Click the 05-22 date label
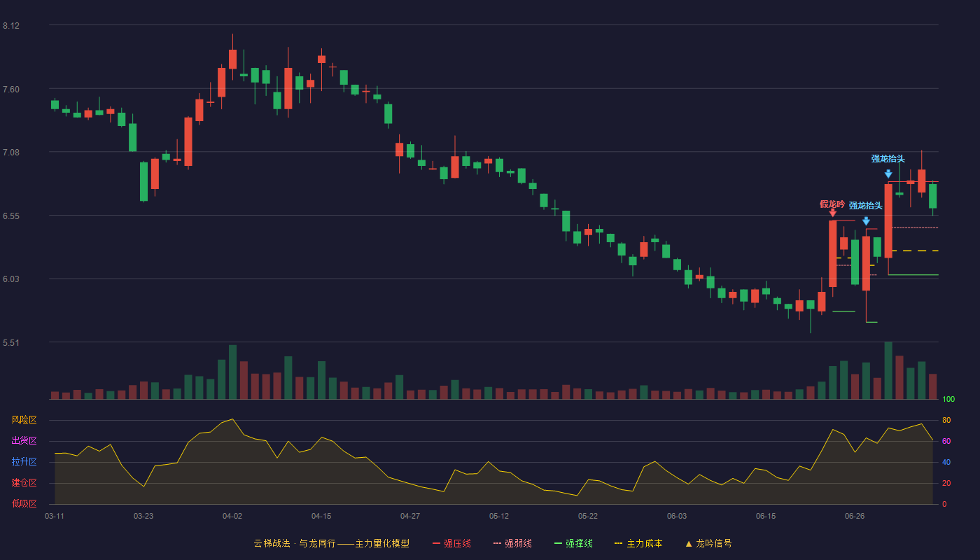The image size is (980, 560). point(588,516)
